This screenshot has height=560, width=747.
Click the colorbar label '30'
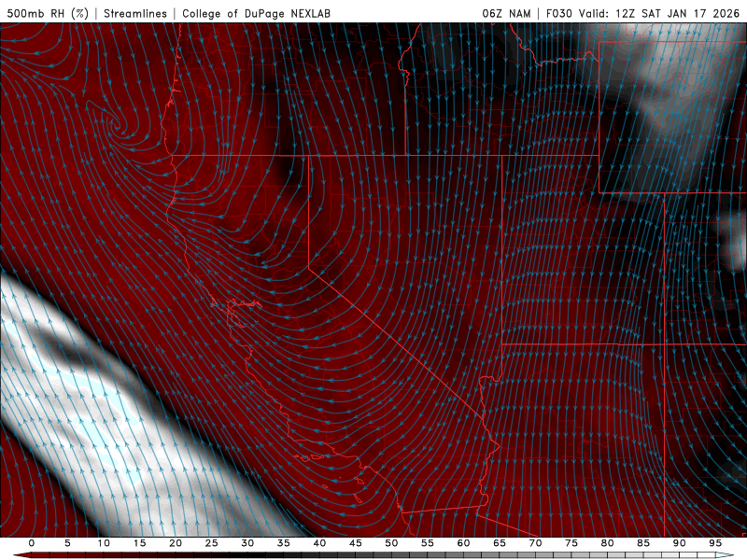pos(247,543)
